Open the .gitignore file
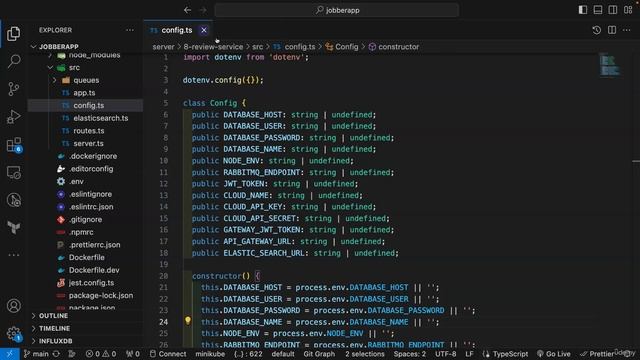Image resolution: width=640 pixels, height=360 pixels. (x=85, y=219)
